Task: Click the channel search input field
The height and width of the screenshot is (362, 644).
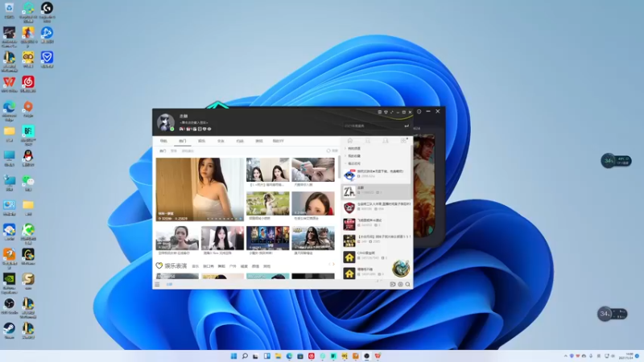Action: click(373, 125)
